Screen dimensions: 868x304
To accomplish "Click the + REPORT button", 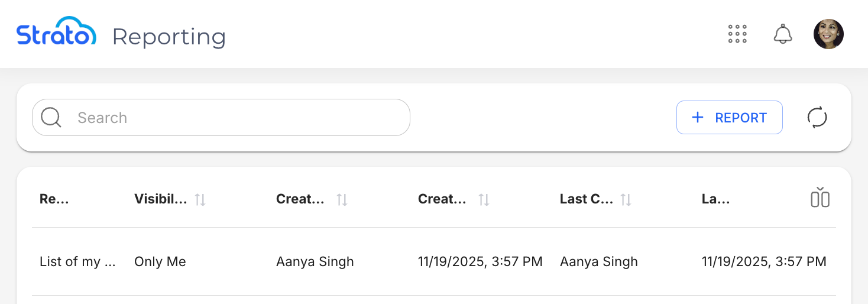I will (x=729, y=118).
